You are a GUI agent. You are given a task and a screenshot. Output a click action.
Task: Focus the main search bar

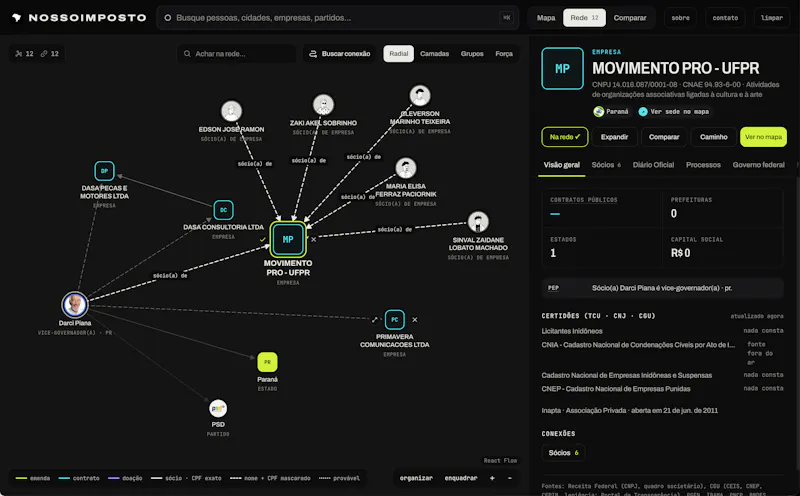click(337, 18)
